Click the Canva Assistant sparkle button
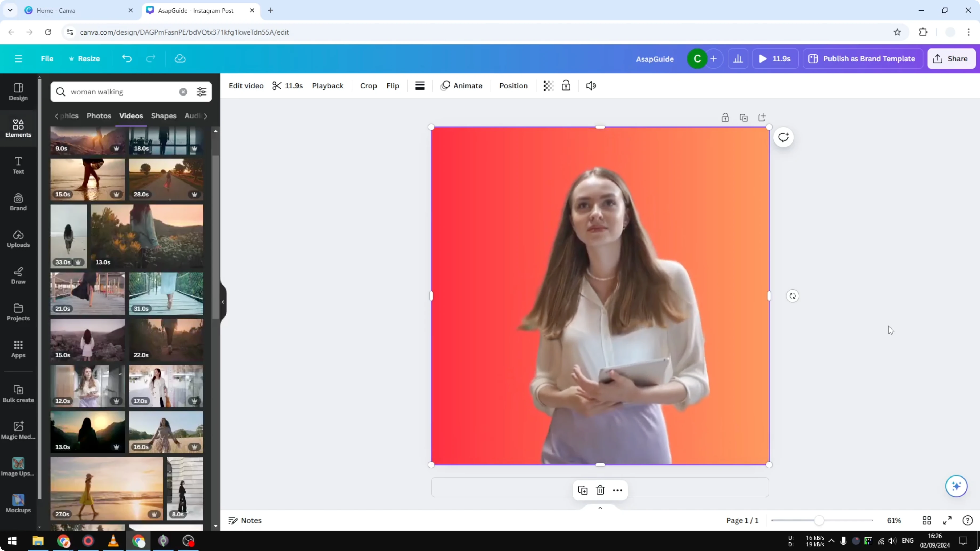This screenshot has height=551, width=980. [x=956, y=486]
